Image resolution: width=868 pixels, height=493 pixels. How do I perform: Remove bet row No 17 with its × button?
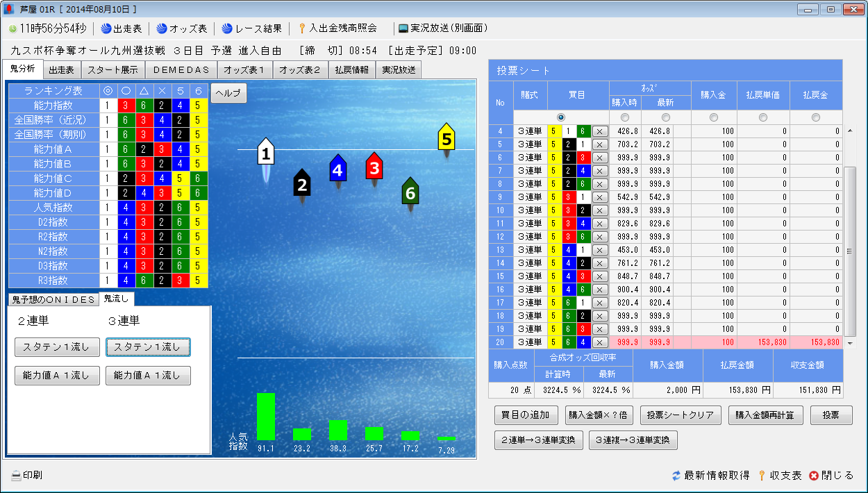(600, 302)
